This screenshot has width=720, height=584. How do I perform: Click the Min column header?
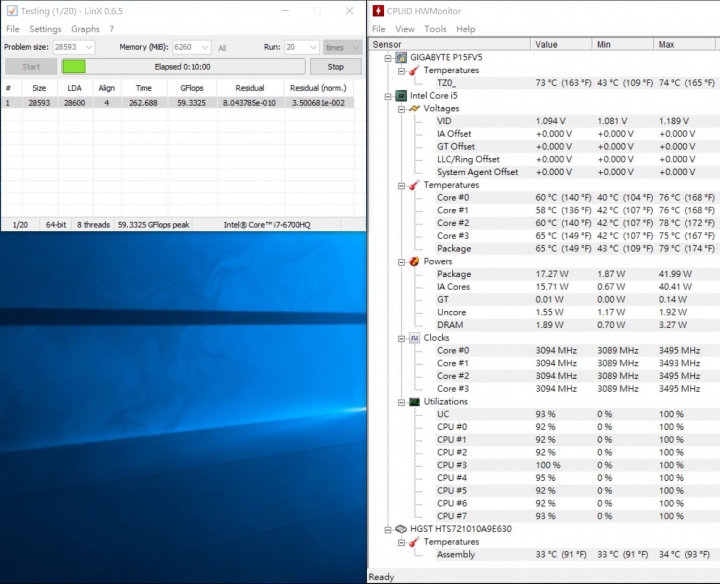(x=623, y=45)
